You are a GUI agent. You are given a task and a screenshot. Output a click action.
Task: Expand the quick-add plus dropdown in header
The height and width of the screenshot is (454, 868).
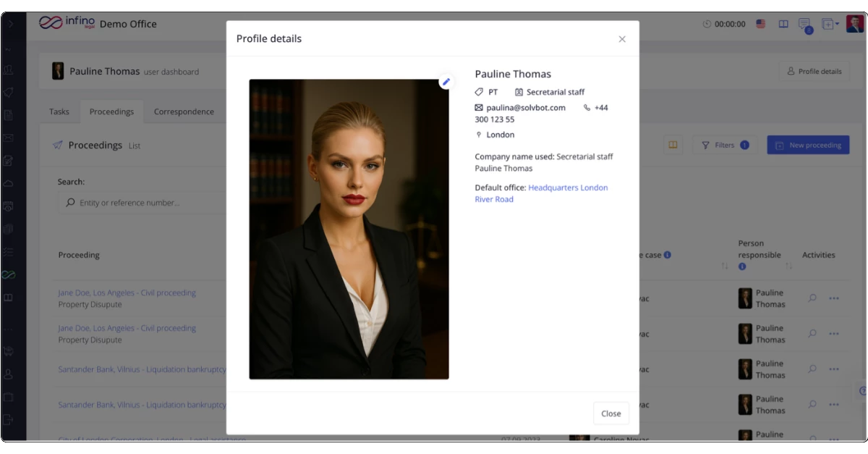click(x=830, y=24)
